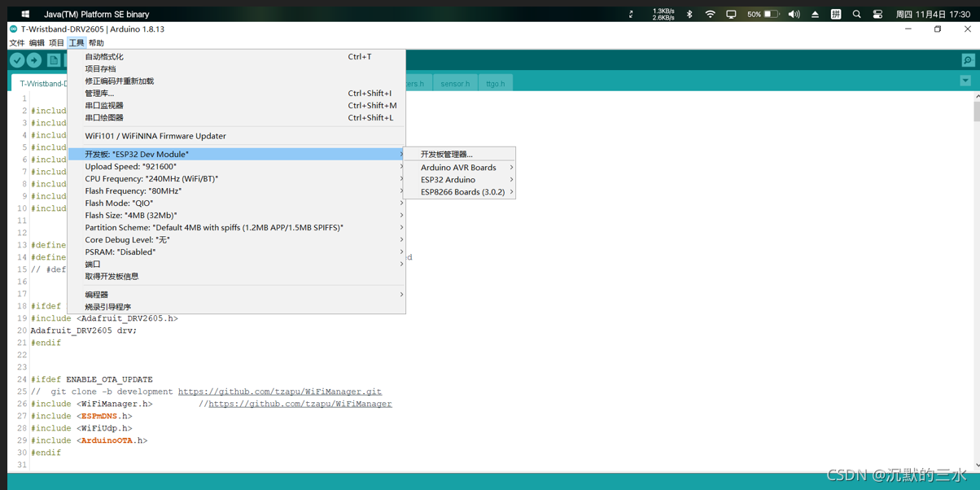Open the Control Center toggle icon
Screen dimensions: 980x490
[x=877, y=14]
